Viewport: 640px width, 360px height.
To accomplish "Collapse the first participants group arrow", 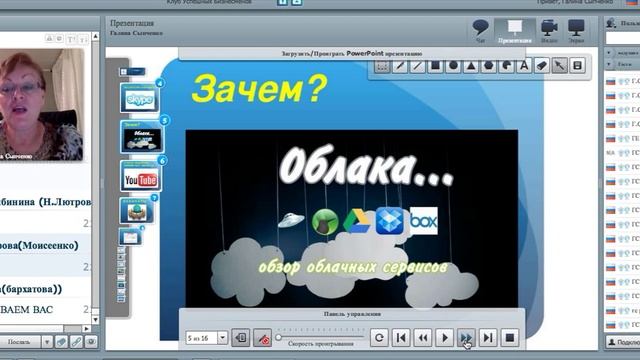I will 609,53.
